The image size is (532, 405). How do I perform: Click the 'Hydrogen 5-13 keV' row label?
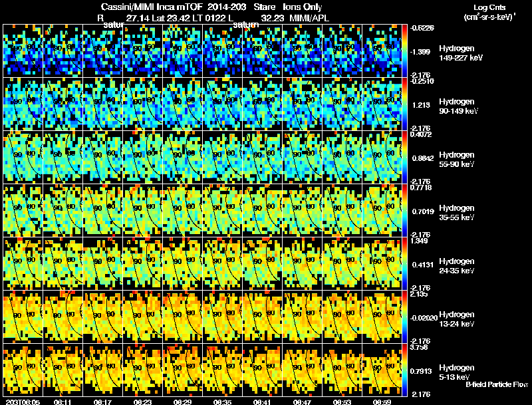pos(457,372)
